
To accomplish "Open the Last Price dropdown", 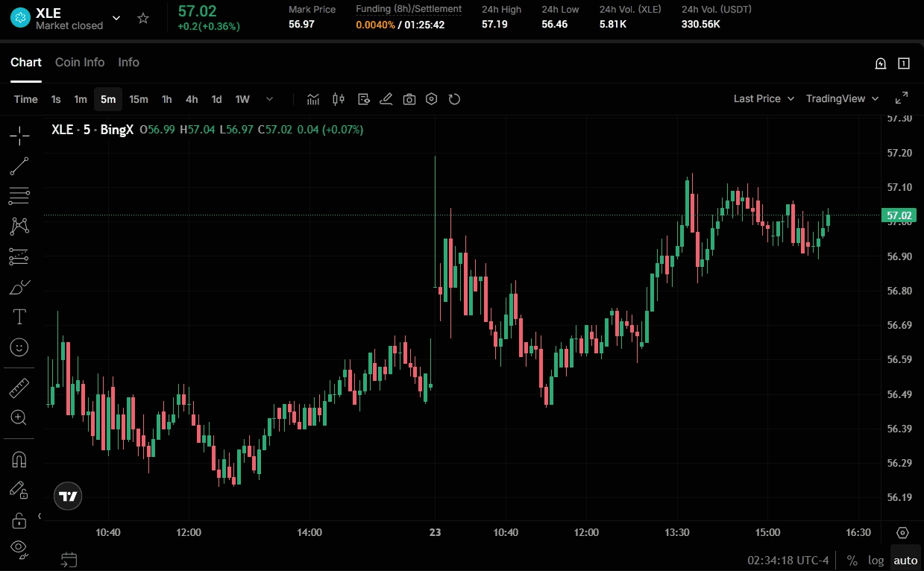I will point(764,98).
